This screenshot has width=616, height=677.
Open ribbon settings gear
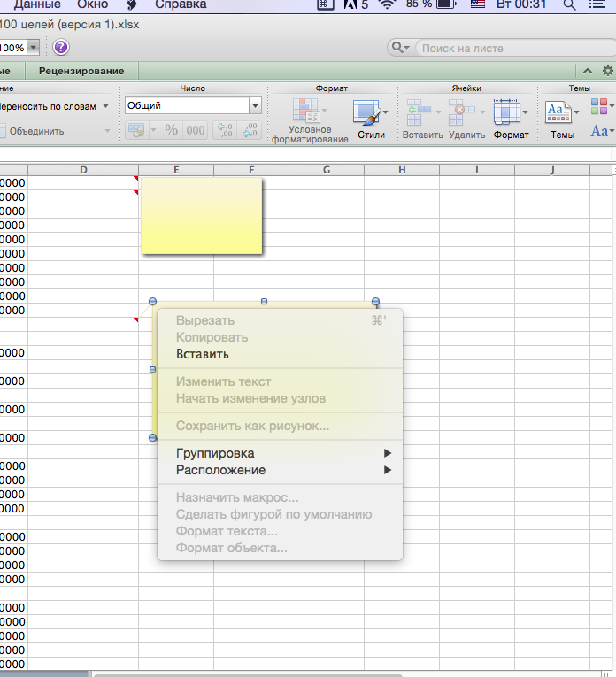[608, 71]
